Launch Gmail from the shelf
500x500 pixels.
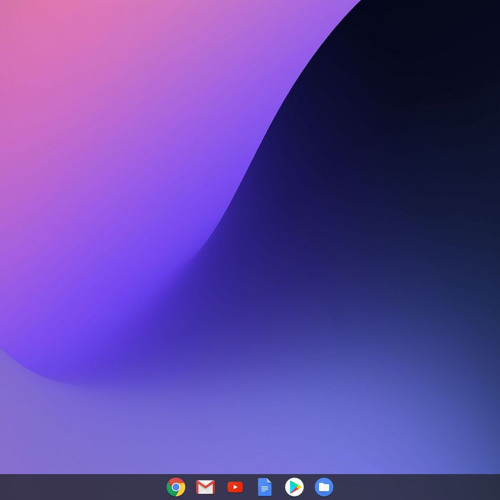coord(205,487)
